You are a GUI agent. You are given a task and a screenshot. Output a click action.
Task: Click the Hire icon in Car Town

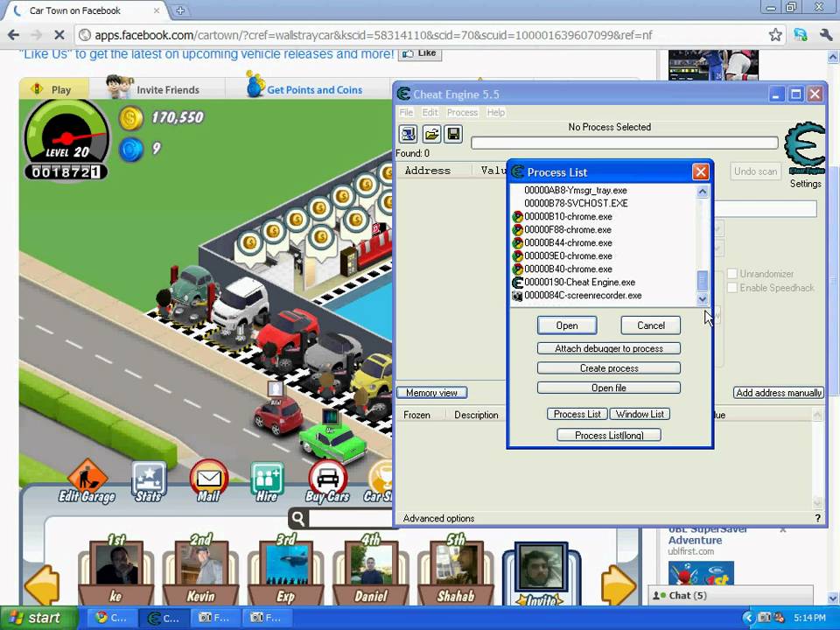click(267, 482)
